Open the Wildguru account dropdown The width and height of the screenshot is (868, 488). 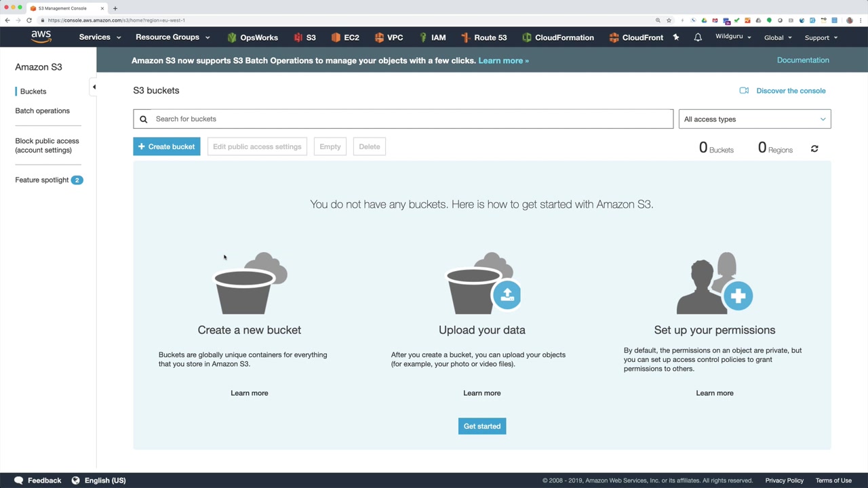click(733, 37)
